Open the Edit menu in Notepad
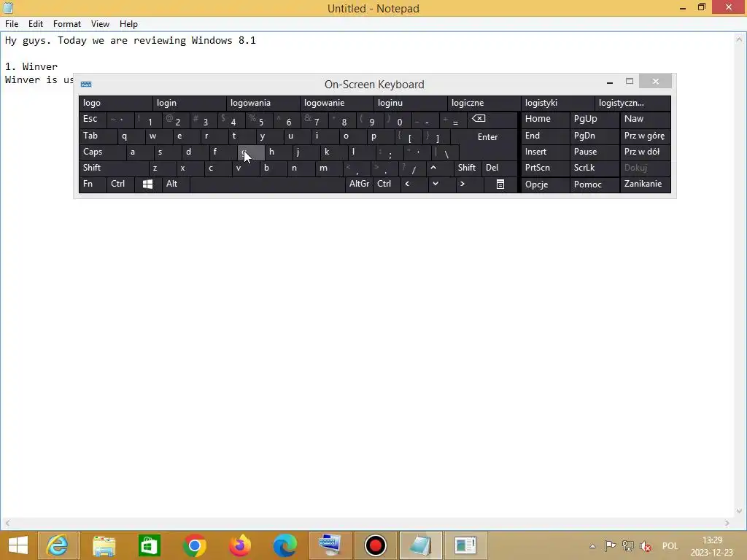 pos(35,24)
